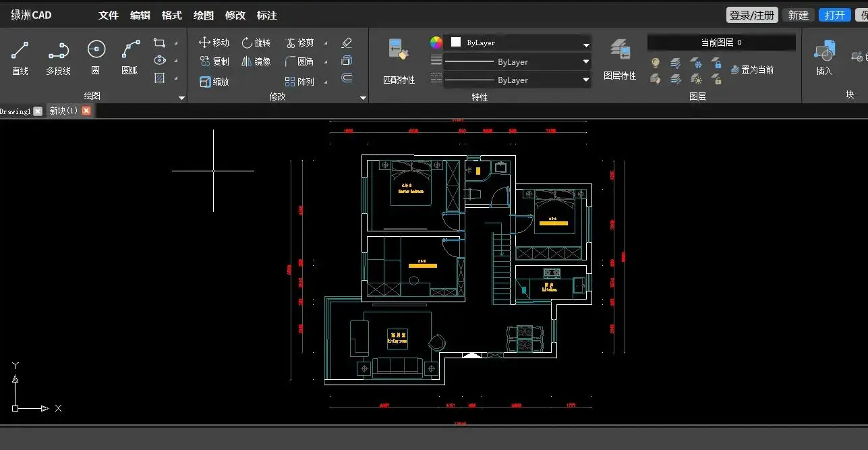Screen dimensions: 868x450
Task: Select the 多段线 (Polyline) tool
Action: (x=58, y=57)
